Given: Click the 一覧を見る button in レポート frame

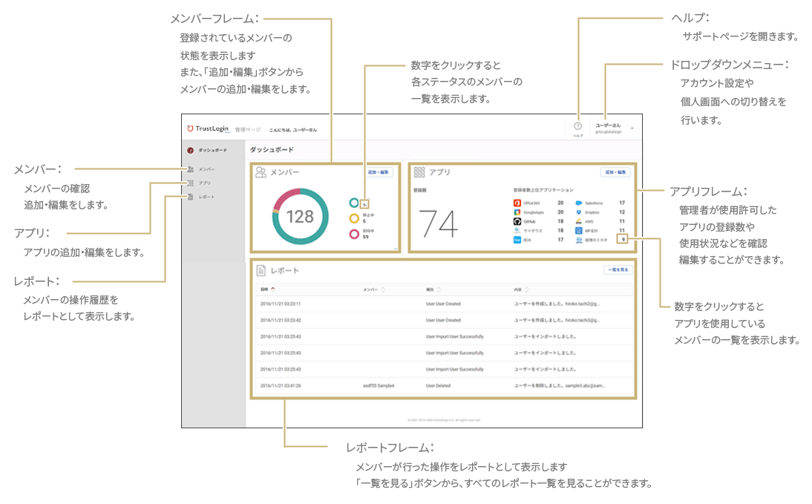Looking at the screenshot, I should (618, 270).
